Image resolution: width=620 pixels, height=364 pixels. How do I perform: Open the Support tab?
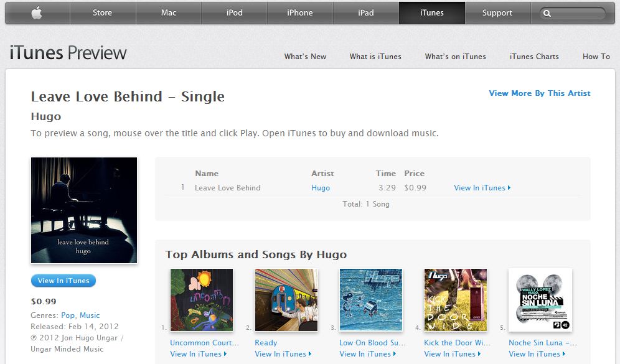click(x=497, y=12)
